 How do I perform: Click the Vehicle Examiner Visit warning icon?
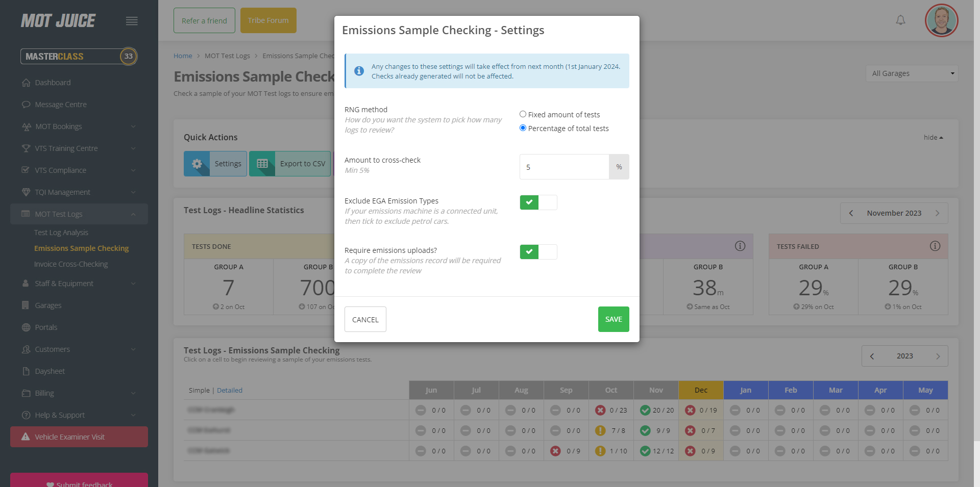26,437
